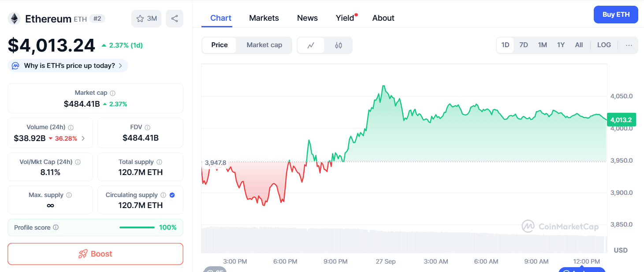Click the Boost button
The height and width of the screenshot is (272, 644).
coord(95,254)
